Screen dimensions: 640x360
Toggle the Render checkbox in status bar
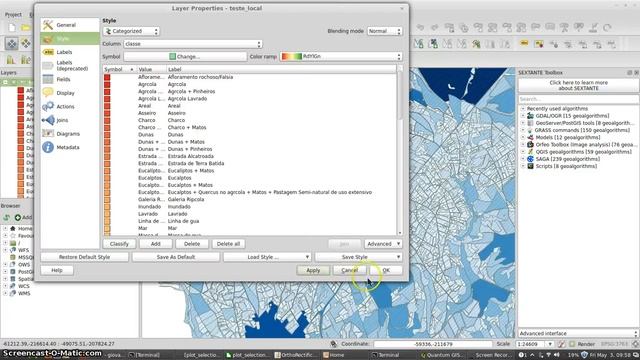point(572,344)
